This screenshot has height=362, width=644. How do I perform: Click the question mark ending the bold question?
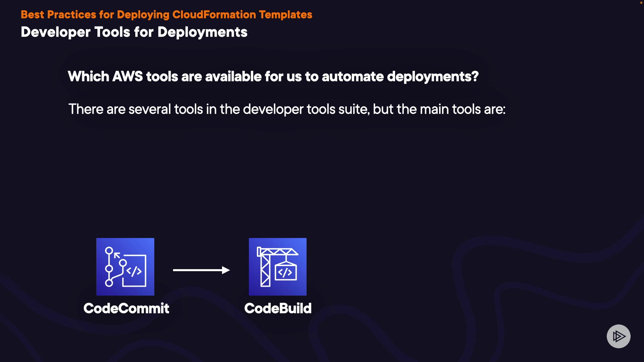[x=475, y=76]
